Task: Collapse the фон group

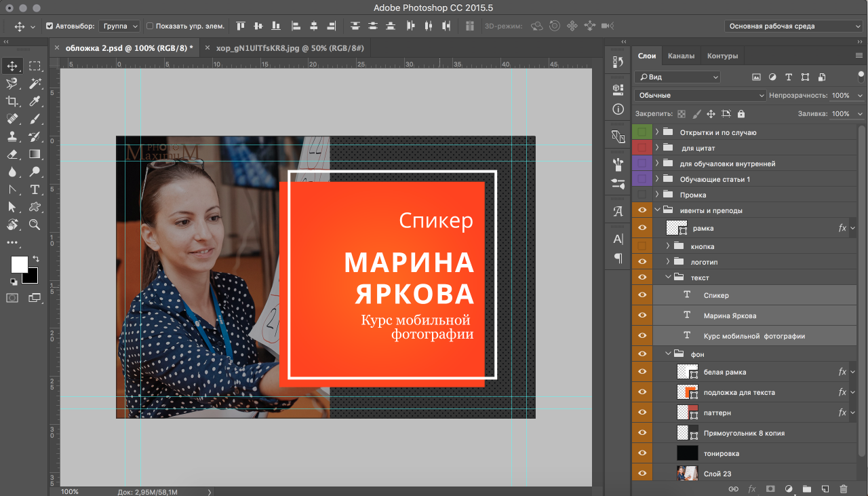Action: [x=668, y=354]
